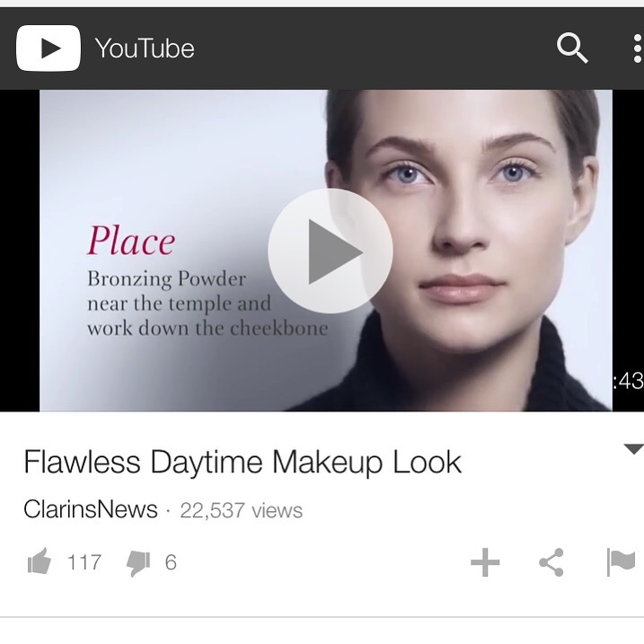
Task: Click the YouTube wordmark text
Action: [145, 49]
